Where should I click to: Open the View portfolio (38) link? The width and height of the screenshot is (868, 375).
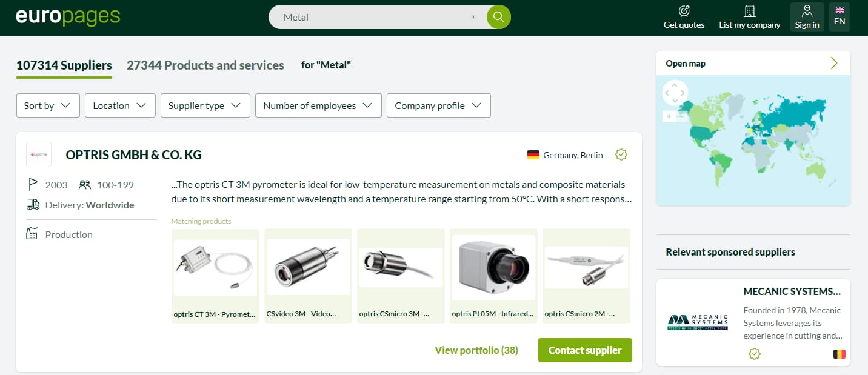pos(476,350)
